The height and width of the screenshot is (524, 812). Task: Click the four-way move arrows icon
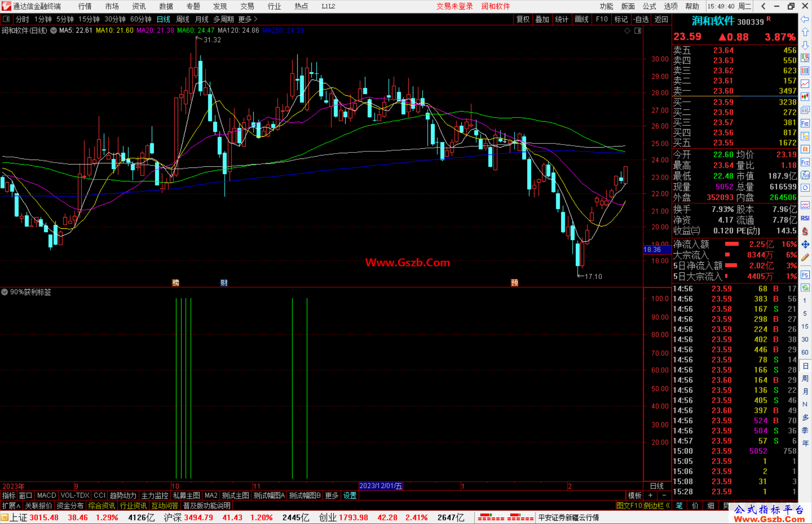805,244
